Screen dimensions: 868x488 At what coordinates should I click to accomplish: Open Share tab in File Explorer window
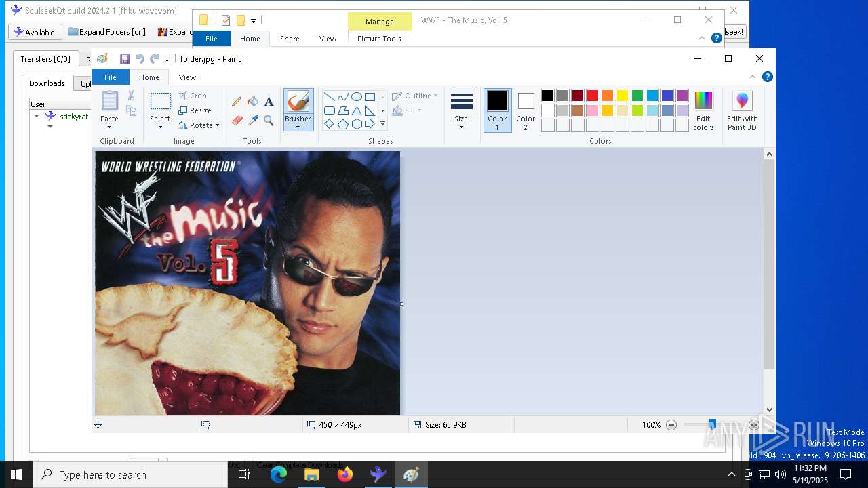point(290,39)
